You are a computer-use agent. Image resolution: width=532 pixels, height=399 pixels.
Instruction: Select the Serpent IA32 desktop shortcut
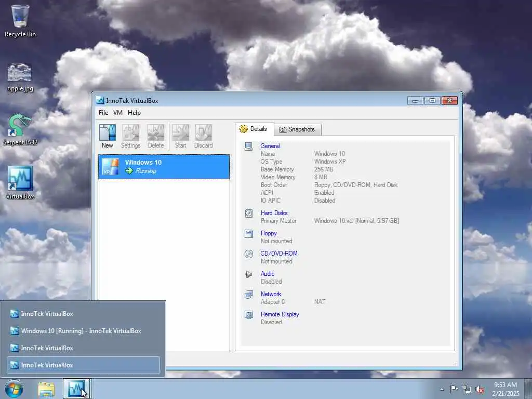(20, 130)
